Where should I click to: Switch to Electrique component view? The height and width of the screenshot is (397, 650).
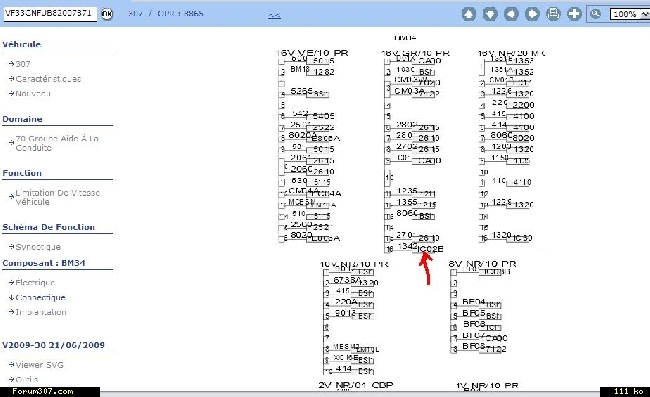click(x=35, y=283)
